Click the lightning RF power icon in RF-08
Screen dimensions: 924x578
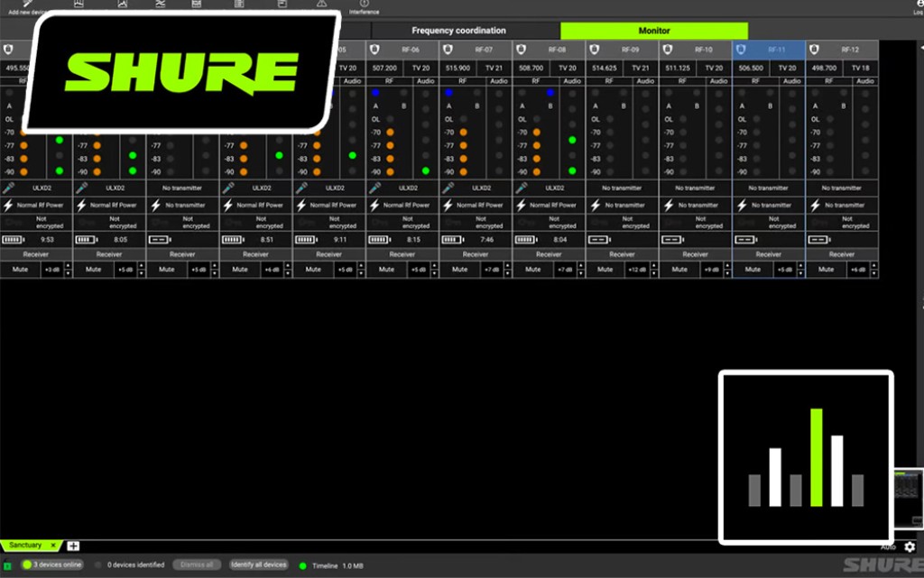pyautogui.click(x=522, y=206)
